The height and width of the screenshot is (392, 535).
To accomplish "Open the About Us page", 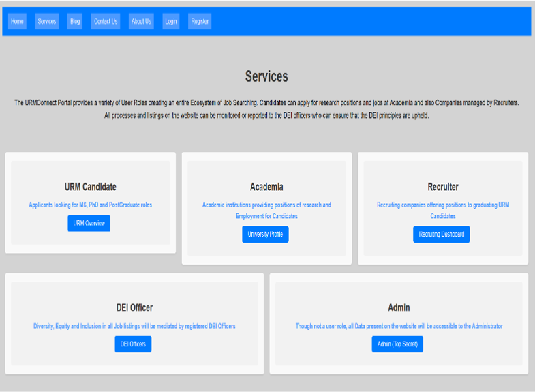I will (141, 22).
